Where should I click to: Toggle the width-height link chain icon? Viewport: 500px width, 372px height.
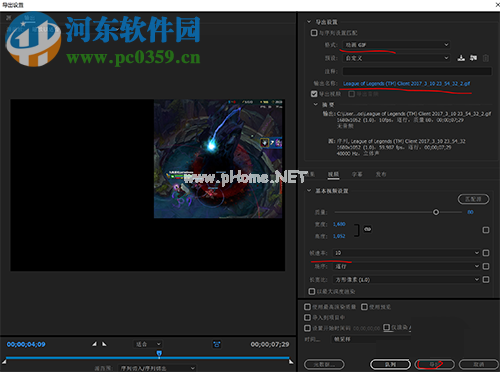367,229
